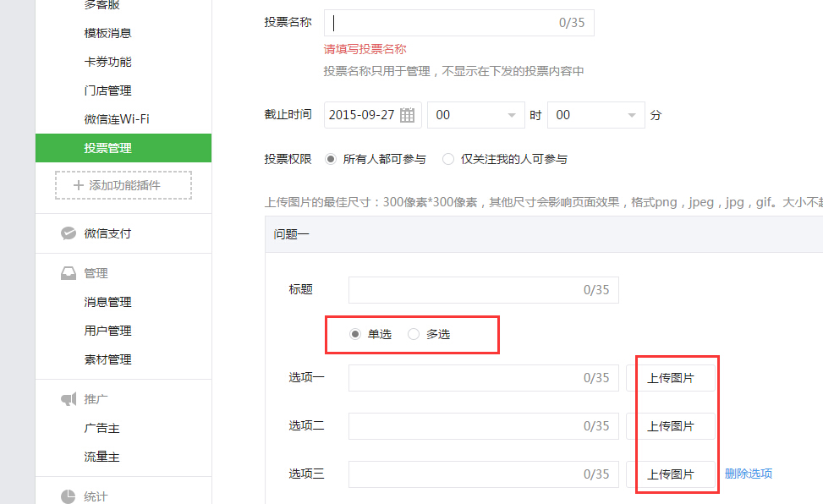Click the 推广 megaphone icon
Screen dimensions: 823x504
point(69,399)
